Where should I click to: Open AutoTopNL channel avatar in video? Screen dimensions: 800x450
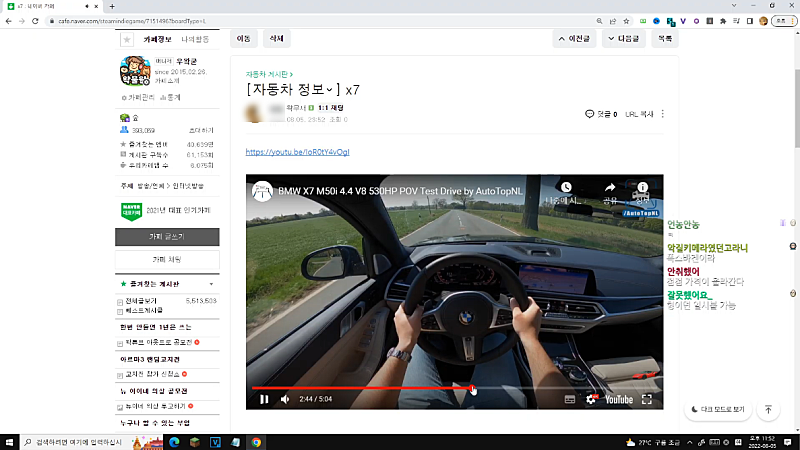coord(262,191)
